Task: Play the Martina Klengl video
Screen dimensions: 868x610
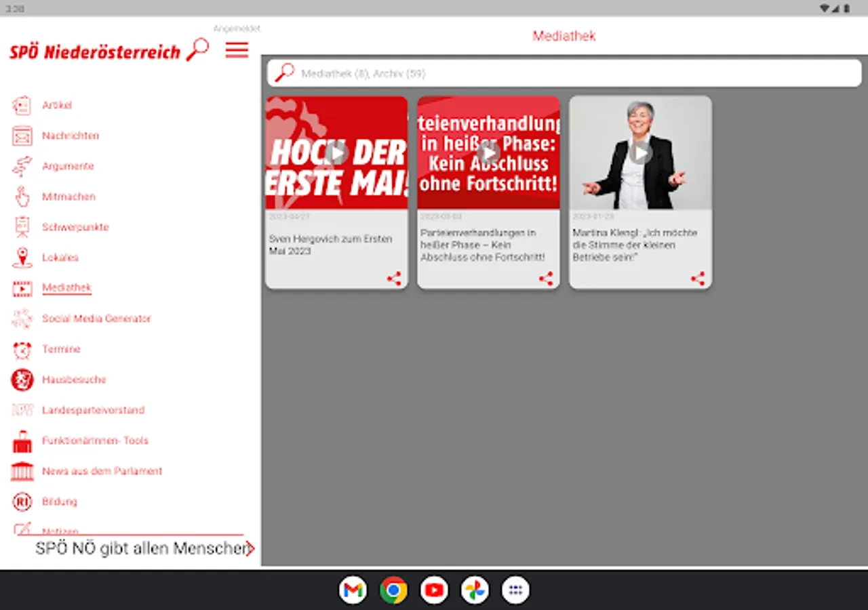Action: [x=640, y=153]
